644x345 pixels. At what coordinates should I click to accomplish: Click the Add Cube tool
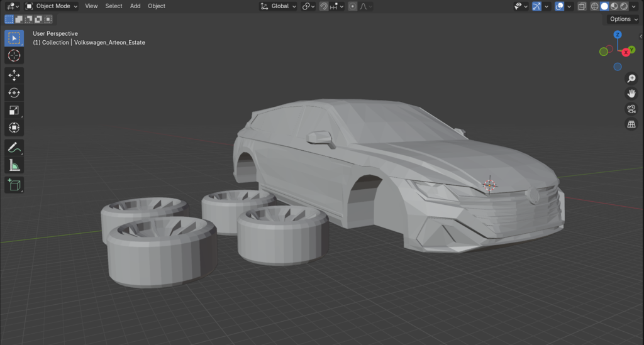[x=14, y=185]
